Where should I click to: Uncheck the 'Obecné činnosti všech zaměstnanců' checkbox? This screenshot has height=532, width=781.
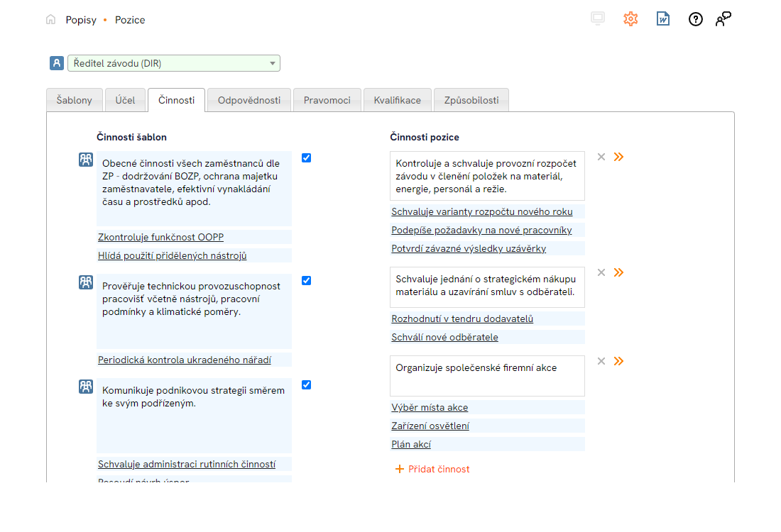pyautogui.click(x=306, y=157)
